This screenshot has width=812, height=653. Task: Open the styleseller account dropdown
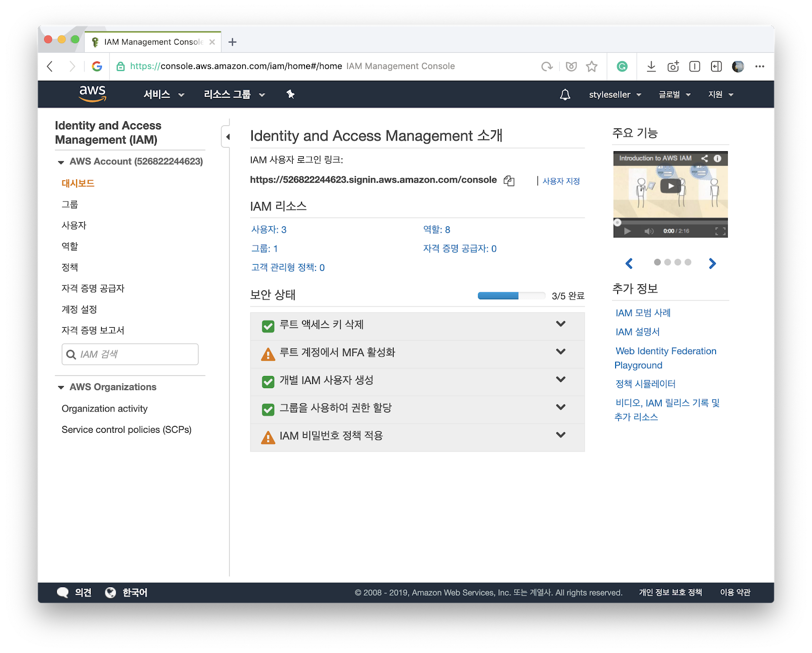pos(615,95)
